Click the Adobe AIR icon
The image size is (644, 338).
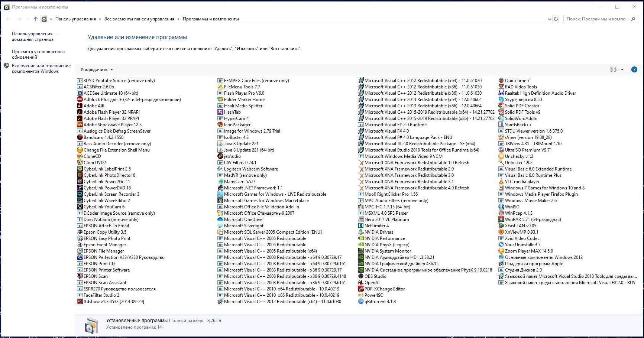[80, 106]
